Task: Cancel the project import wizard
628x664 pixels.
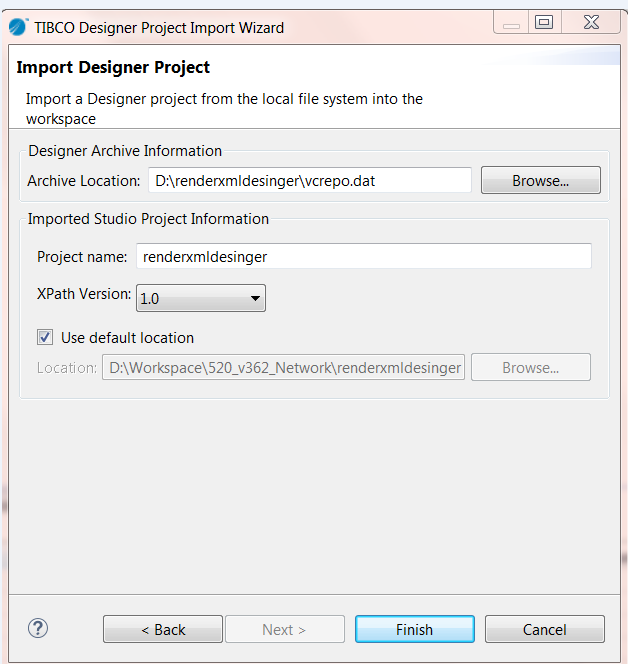Action: 544,629
